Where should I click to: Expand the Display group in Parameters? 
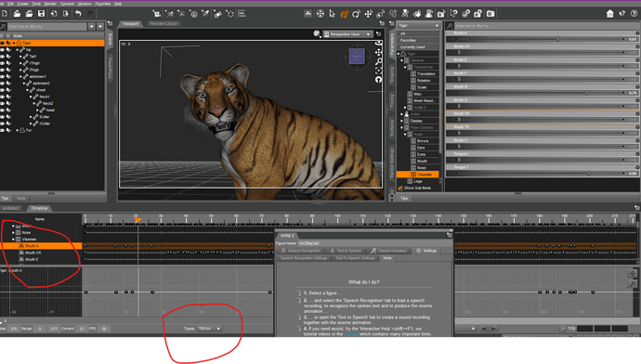pos(402,121)
